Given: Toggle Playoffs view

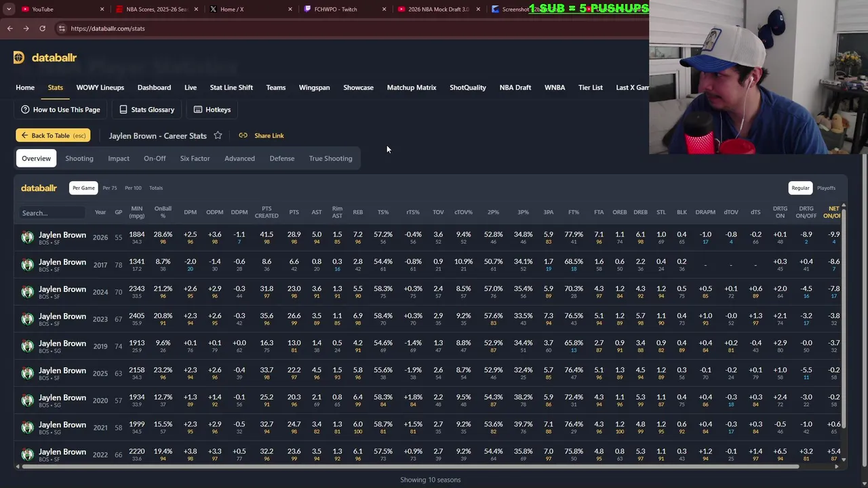Looking at the screenshot, I should point(826,188).
